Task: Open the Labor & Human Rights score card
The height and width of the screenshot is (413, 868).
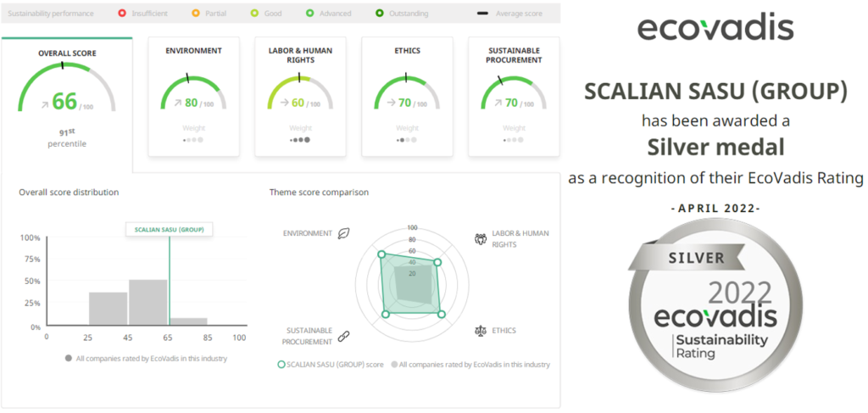Action: [x=301, y=97]
